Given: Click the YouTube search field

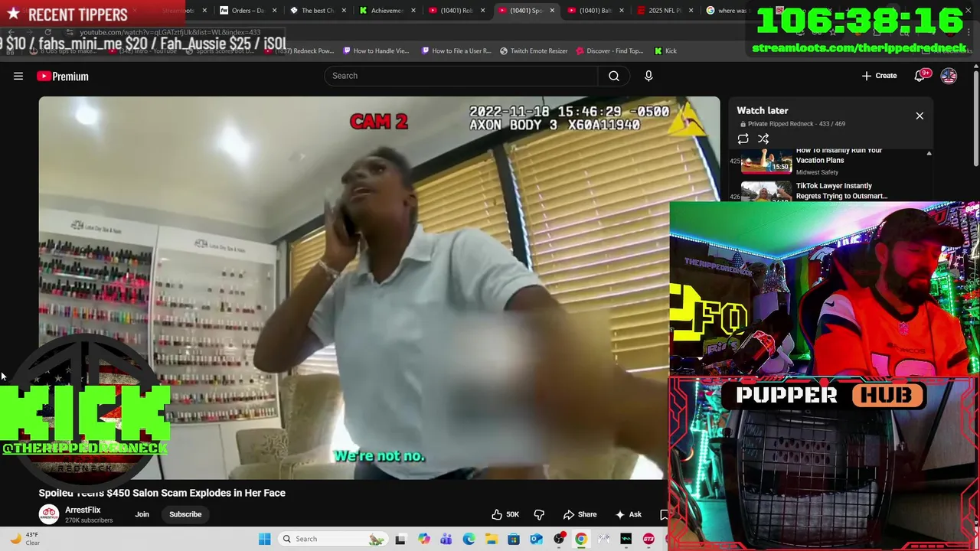Looking at the screenshot, I should (461, 76).
